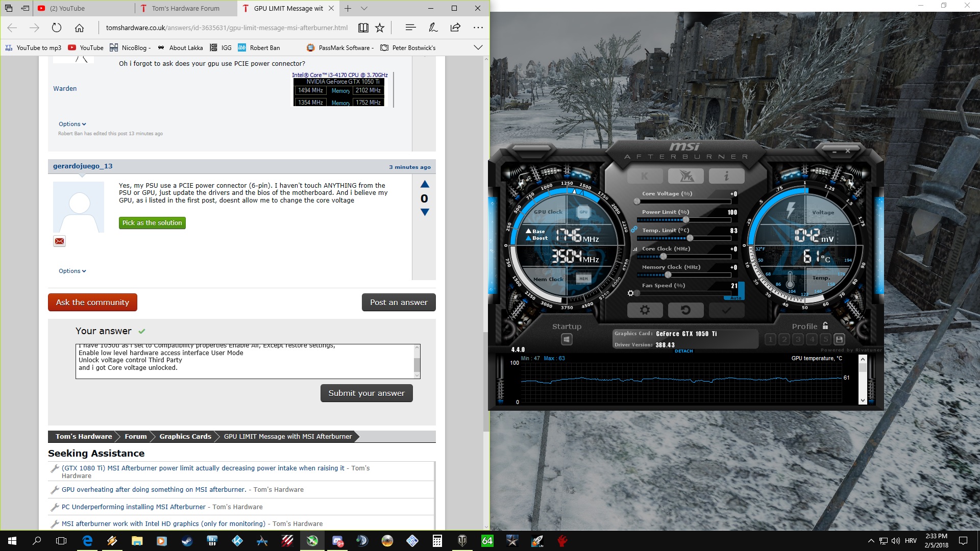Toggle the apply-at-Windows-startup button
This screenshot has height=551, width=980.
(566, 339)
